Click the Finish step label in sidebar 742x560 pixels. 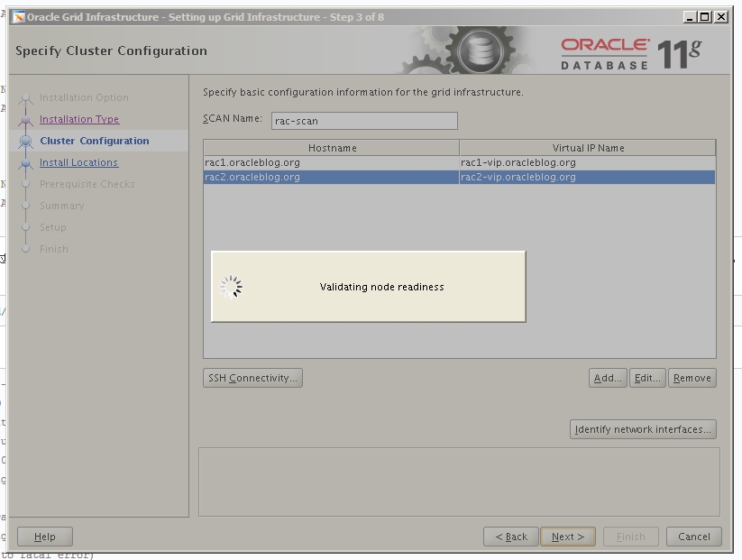pos(54,249)
